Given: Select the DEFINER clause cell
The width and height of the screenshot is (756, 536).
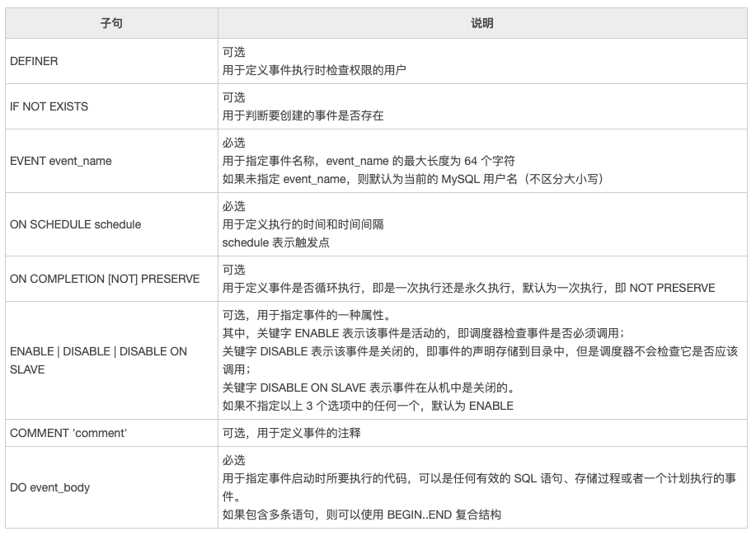Looking at the screenshot, I should (34, 61).
